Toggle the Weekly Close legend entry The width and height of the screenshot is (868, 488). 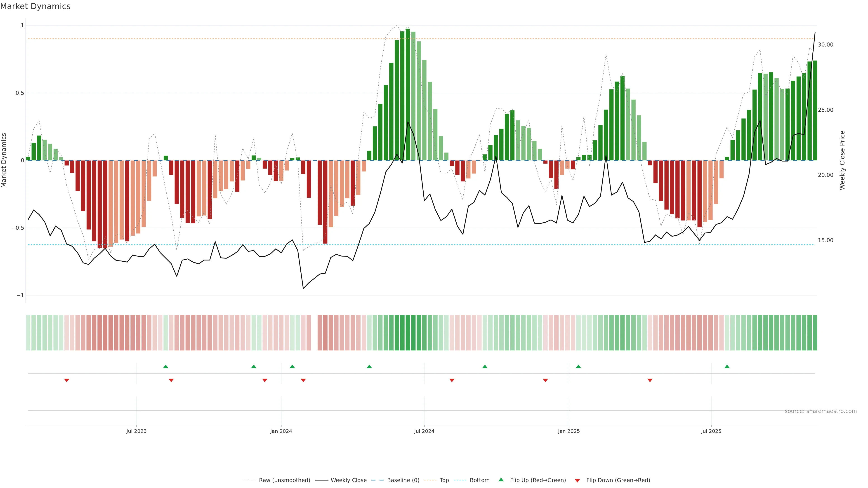[348, 480]
